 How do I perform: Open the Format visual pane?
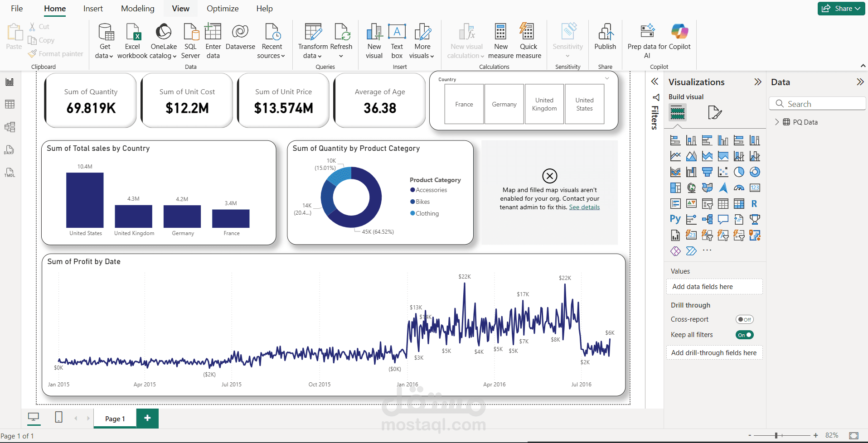pyautogui.click(x=715, y=112)
